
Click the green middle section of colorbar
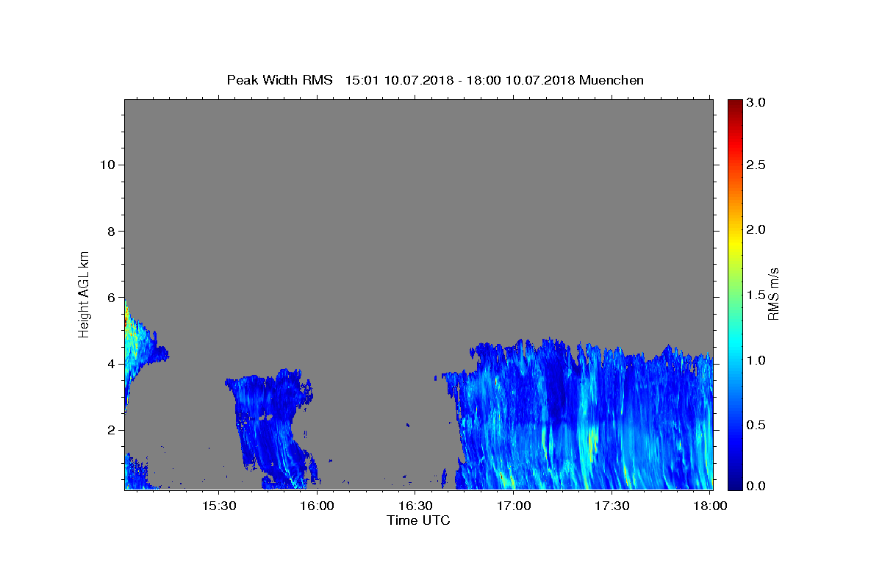coord(734,294)
